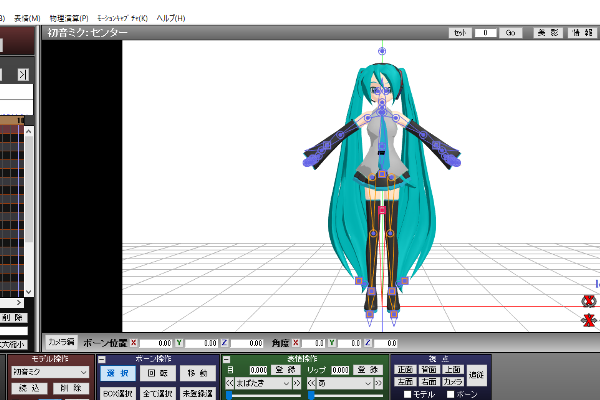This screenshot has width=600, height=400.
Task: Click the upper red X rotation gizmo
Action: [589, 301]
